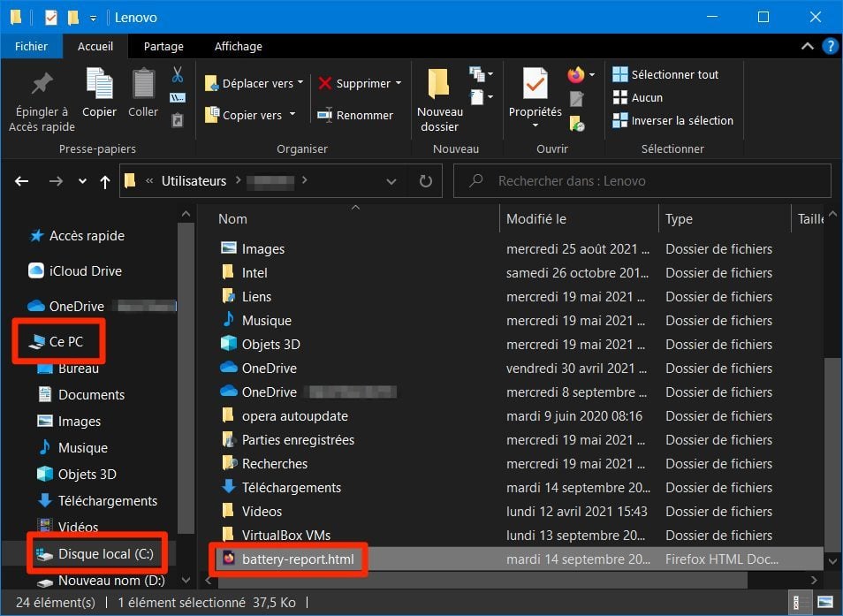Click the Copier le chemin d'accès icon
This screenshot has height=616, width=843.
tap(178, 97)
